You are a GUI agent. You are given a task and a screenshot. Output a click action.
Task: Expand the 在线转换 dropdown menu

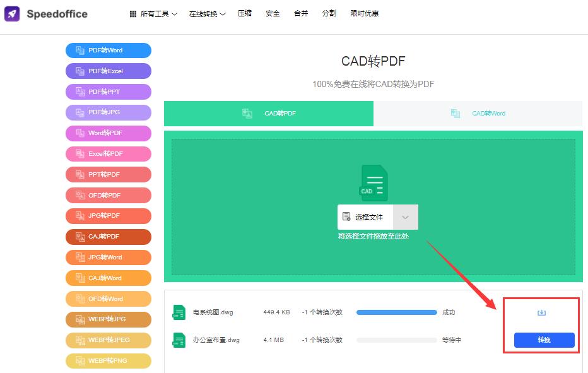coord(207,14)
